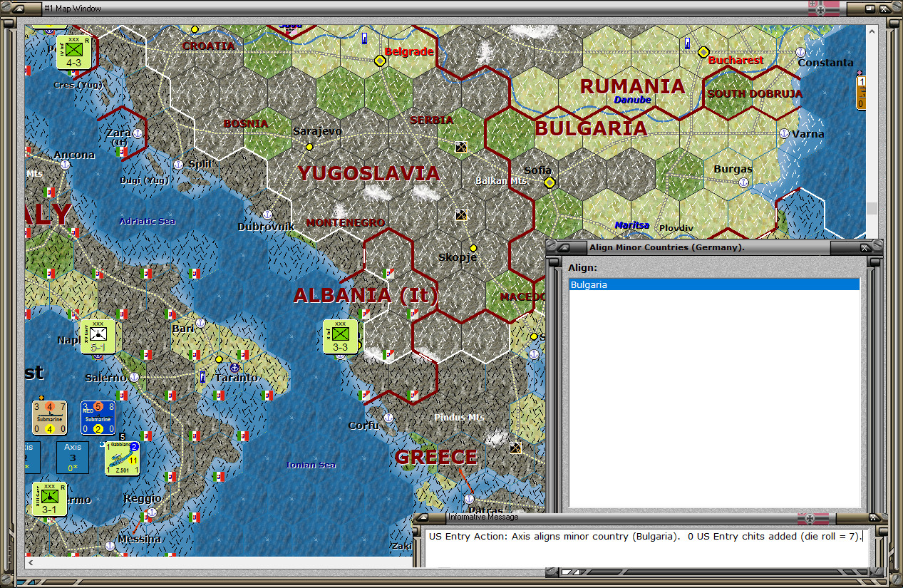Select the 3-3 infantry unit in Albania
This screenshot has height=588, width=903.
tap(341, 336)
